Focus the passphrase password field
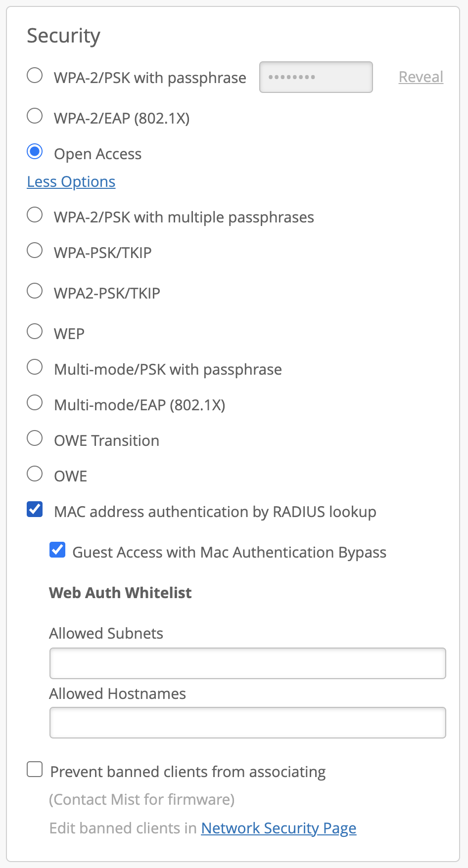 (316, 77)
